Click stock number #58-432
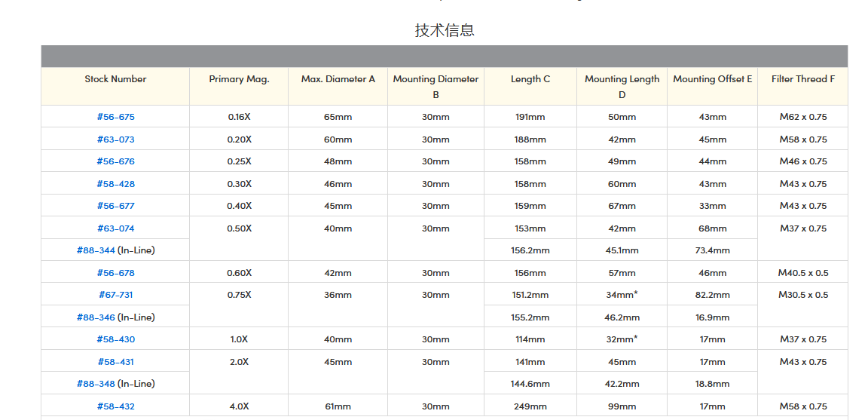Viewport: 868px width, 420px height. 115,406
